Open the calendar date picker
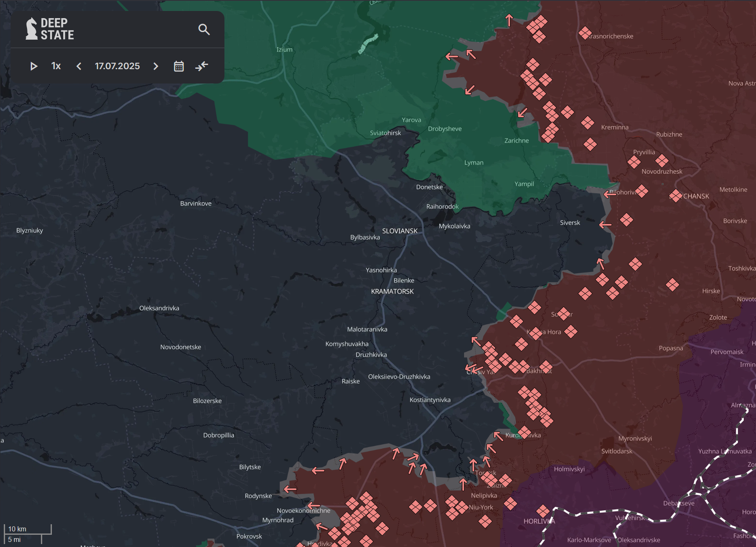The width and height of the screenshot is (756, 547). (x=178, y=66)
